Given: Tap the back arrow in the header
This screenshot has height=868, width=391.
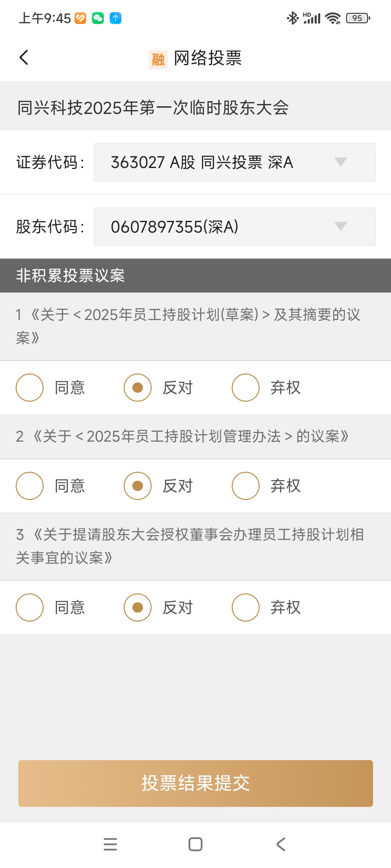Looking at the screenshot, I should click(24, 57).
